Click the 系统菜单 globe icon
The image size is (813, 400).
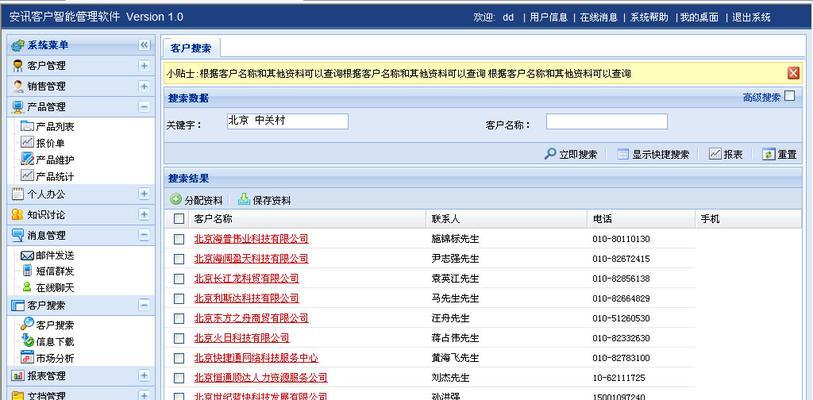[18, 46]
